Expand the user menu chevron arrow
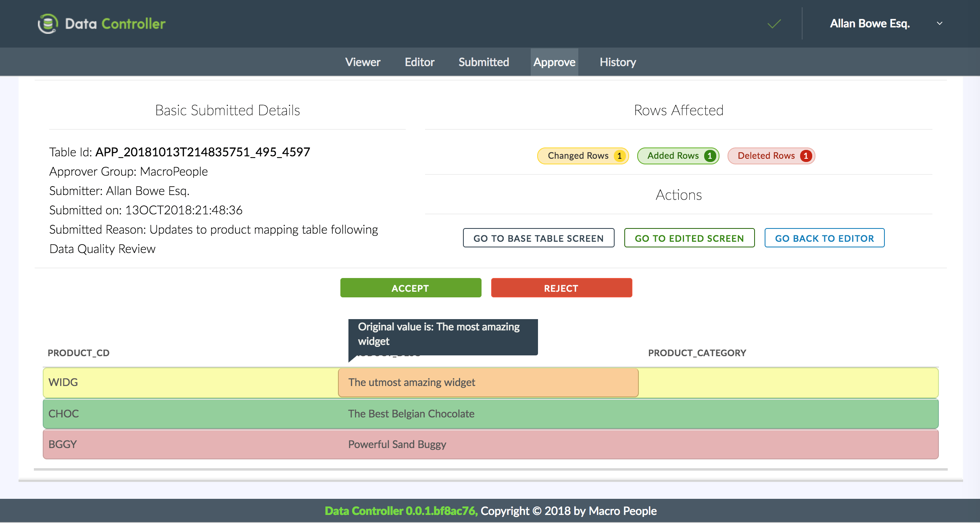Image resolution: width=980 pixels, height=523 pixels. [939, 24]
